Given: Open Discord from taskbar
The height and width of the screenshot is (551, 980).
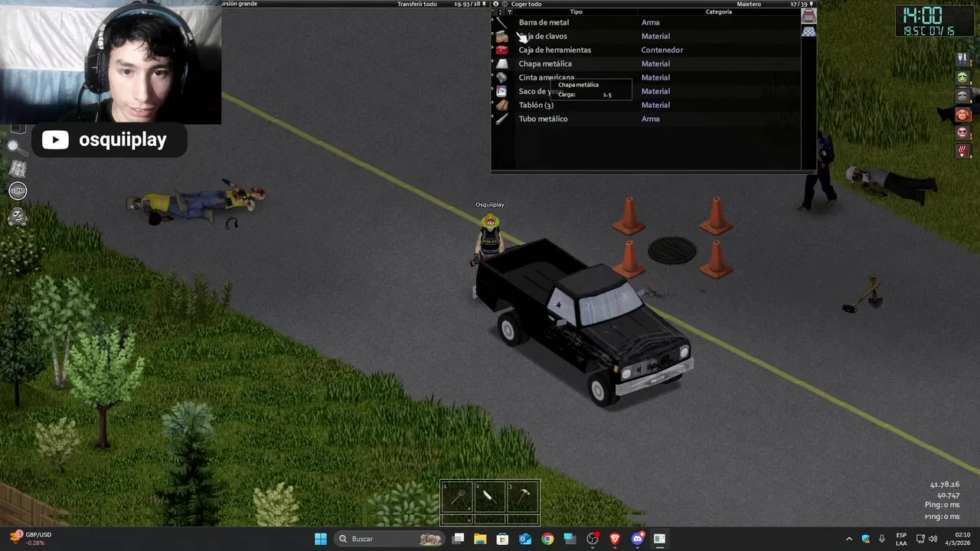Looking at the screenshot, I should 637,539.
